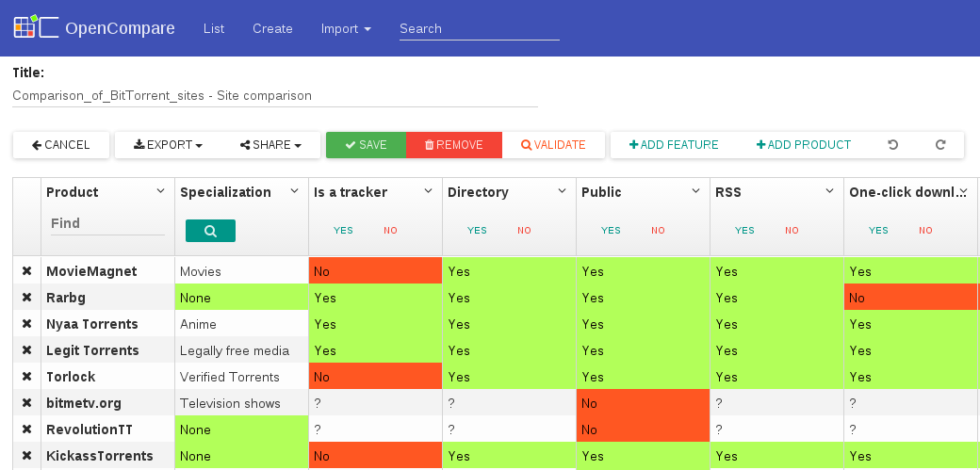Filter Is a tracker by YES
980x470 pixels.
click(343, 230)
